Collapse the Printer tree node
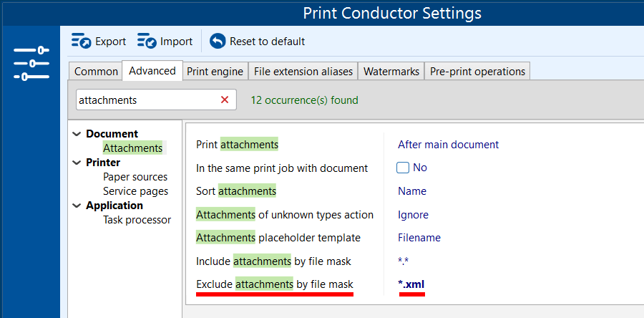644x318 pixels. pos(78,163)
